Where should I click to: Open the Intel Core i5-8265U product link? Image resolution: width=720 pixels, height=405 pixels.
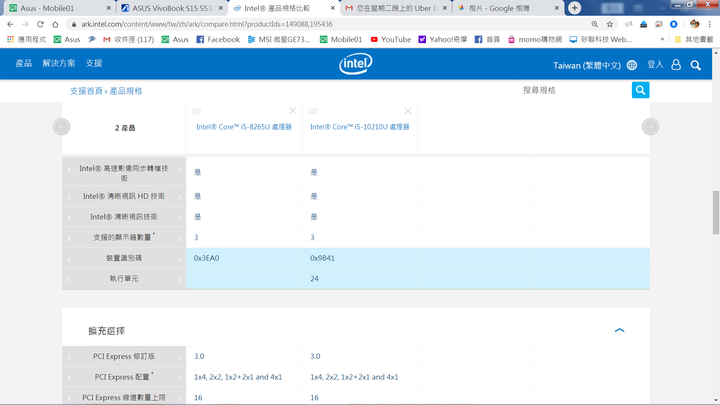coord(244,127)
